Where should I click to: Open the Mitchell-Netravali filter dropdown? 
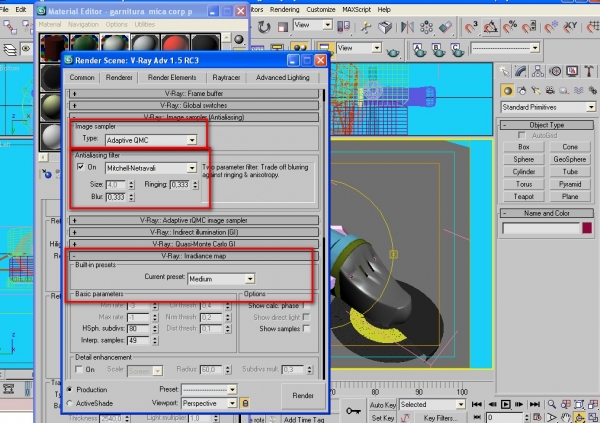click(x=151, y=168)
